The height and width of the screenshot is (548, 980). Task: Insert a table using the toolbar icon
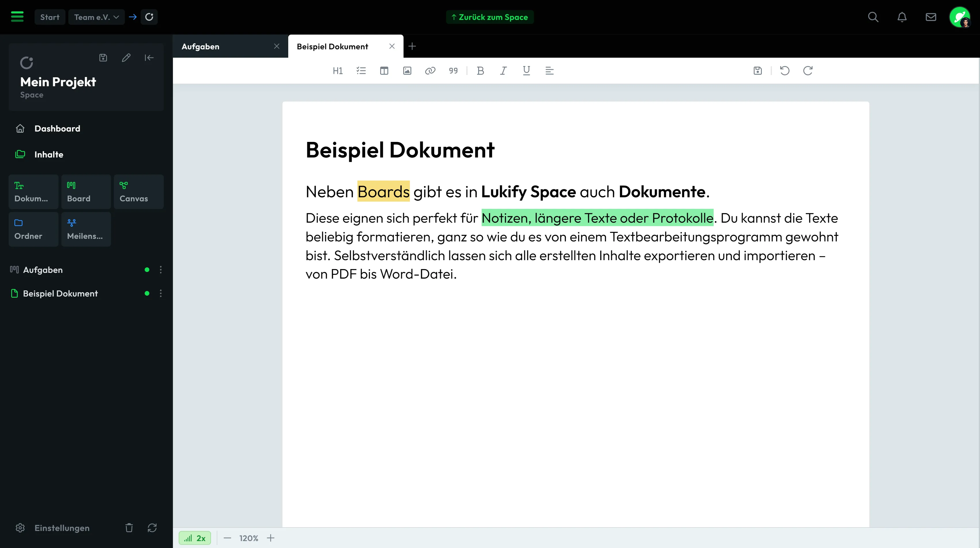coord(384,71)
